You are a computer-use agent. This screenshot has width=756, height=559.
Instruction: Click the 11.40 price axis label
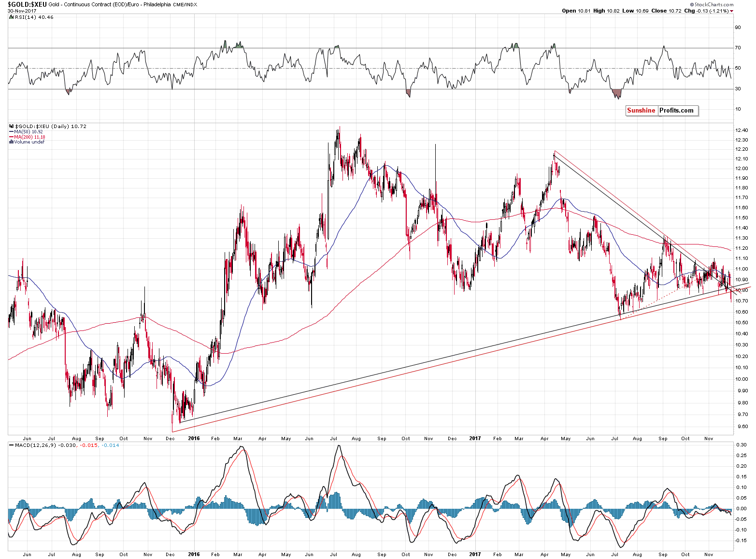(x=742, y=228)
